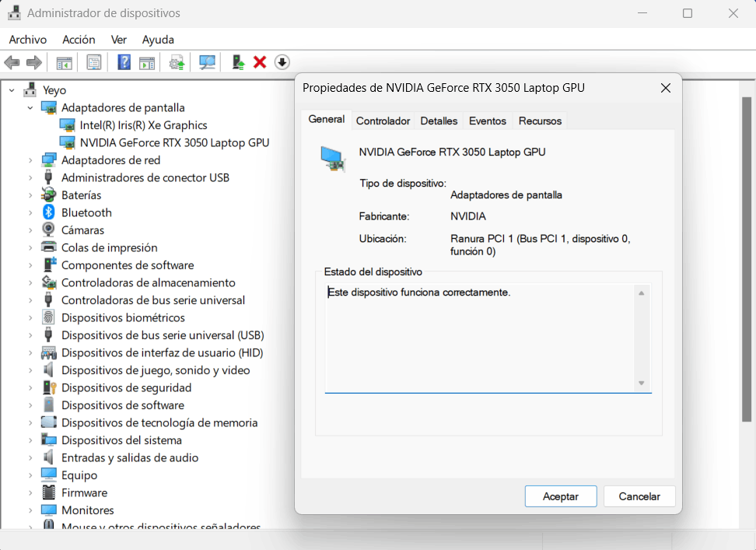
Task: Select the Firmware tree label
Action: point(84,492)
